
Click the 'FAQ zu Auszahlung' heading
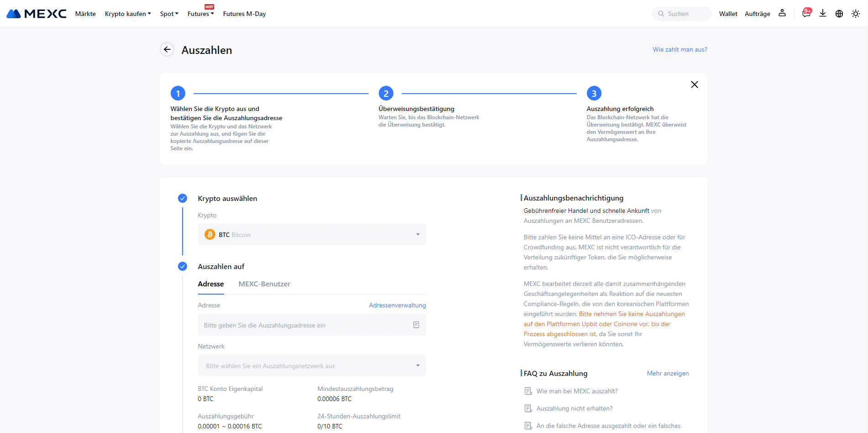pos(555,373)
